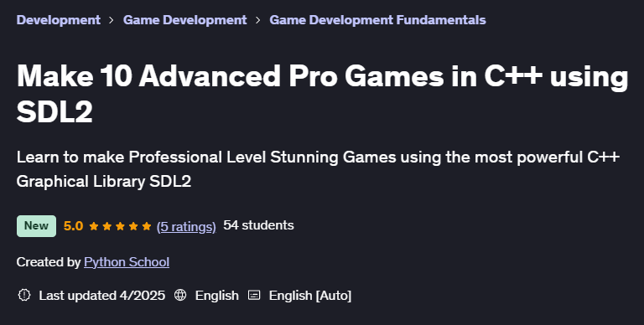The image size is (644, 325).
Task: Click the 5.0 rating score
Action: coord(73,226)
